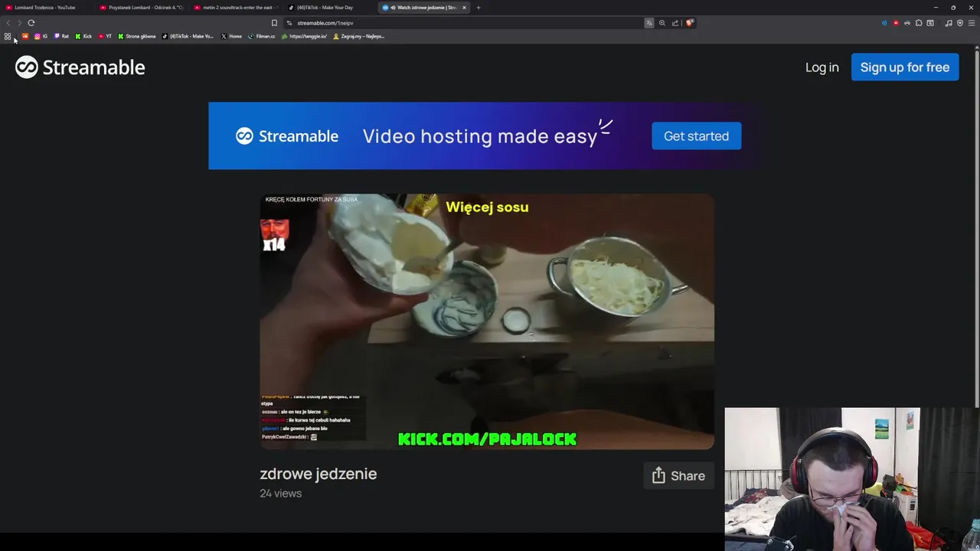Open Rat bookmark
The width and height of the screenshot is (980, 551).
pyautogui.click(x=61, y=36)
